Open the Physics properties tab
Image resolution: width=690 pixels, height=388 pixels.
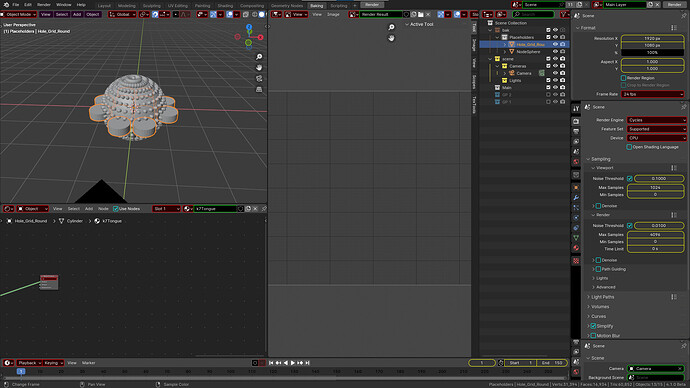point(576,218)
